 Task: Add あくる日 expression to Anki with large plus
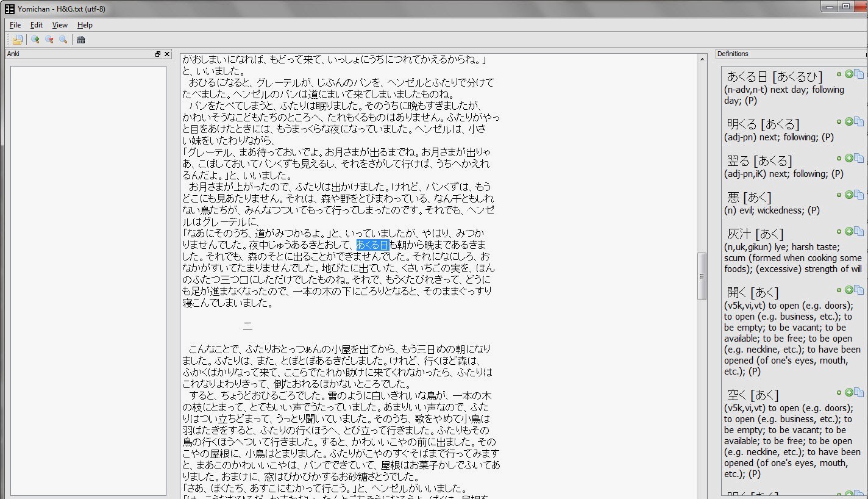[848, 74]
